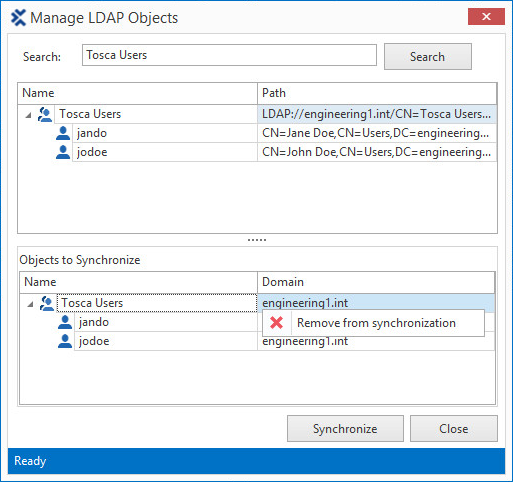
Task: Click the Tosca logo icon in title bar
Action: pyautogui.click(x=18, y=18)
